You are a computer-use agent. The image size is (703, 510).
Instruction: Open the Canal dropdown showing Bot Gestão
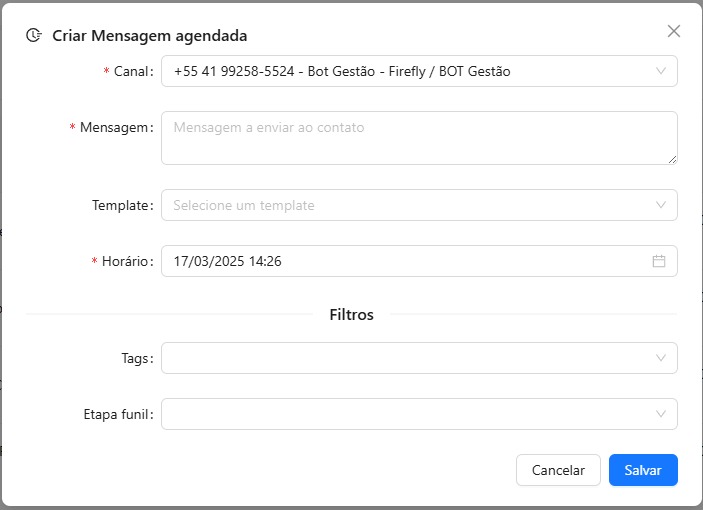[x=400, y=71]
